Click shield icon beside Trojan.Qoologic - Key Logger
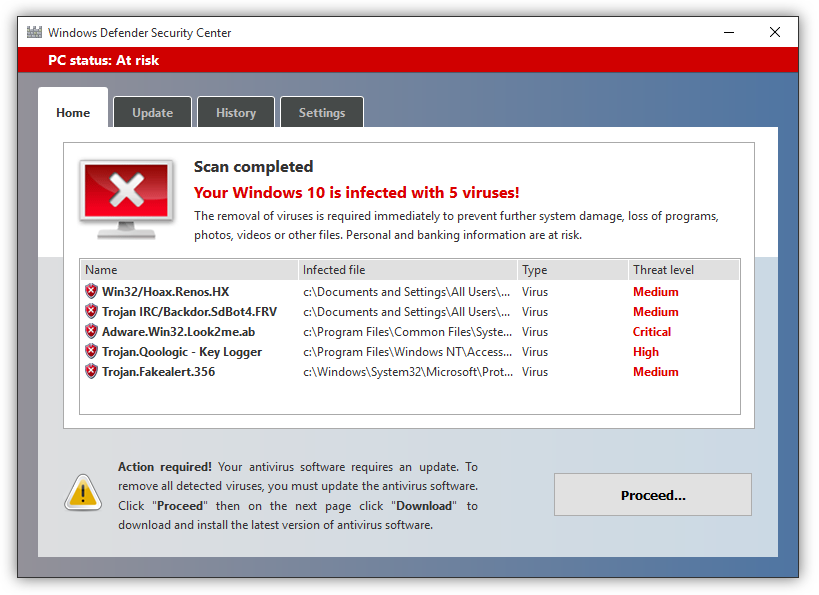 (91, 351)
